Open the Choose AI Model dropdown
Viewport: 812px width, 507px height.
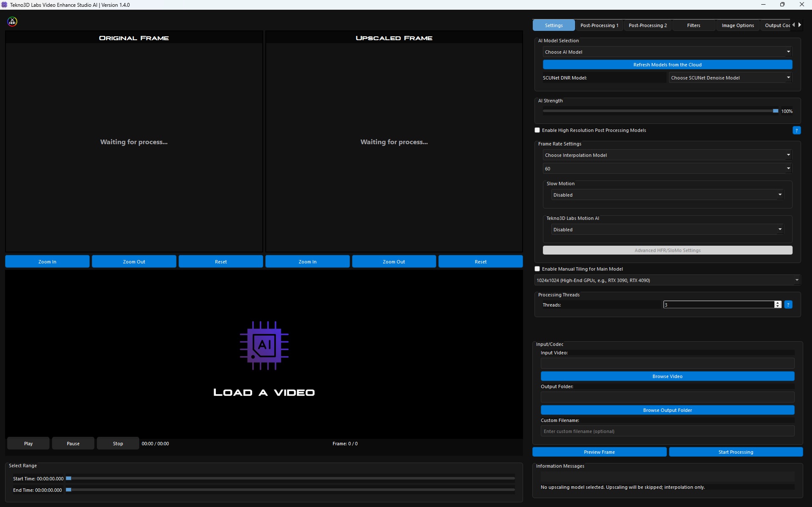(667, 52)
